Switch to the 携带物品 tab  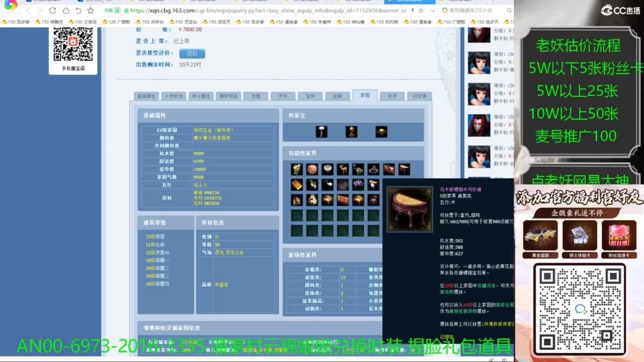pos(228,96)
